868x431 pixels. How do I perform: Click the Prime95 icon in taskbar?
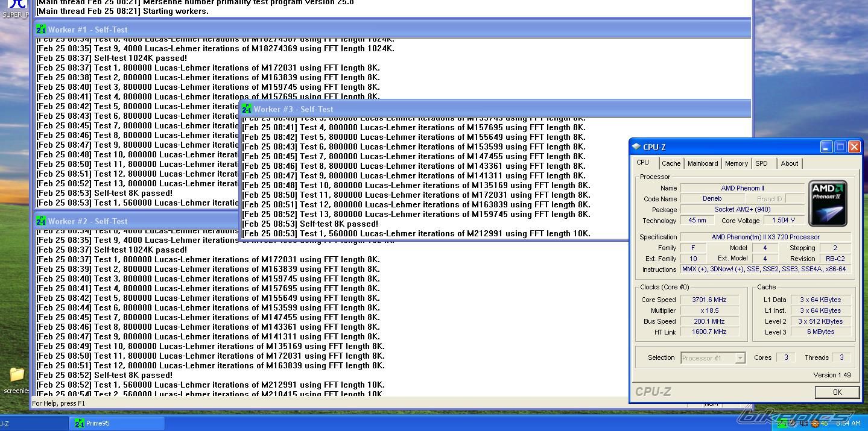pos(80,423)
